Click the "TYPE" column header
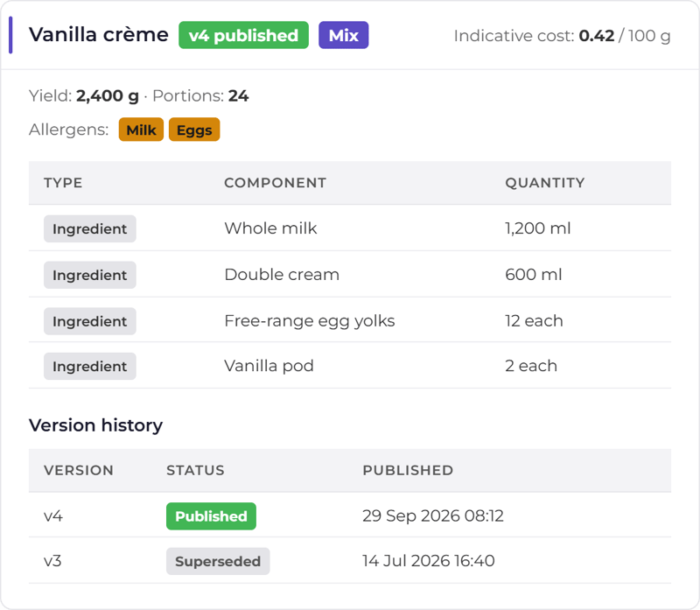The image size is (700, 610). [x=63, y=183]
